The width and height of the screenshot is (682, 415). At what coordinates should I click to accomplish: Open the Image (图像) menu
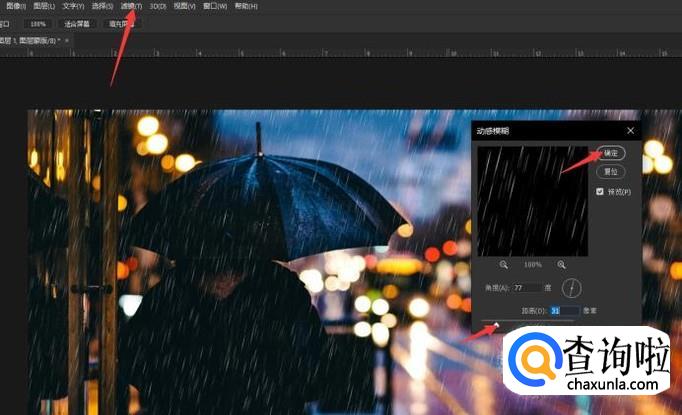(16, 6)
